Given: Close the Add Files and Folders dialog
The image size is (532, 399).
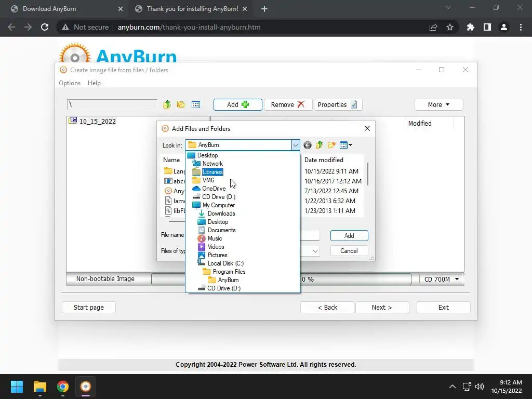Looking at the screenshot, I should 367,128.
